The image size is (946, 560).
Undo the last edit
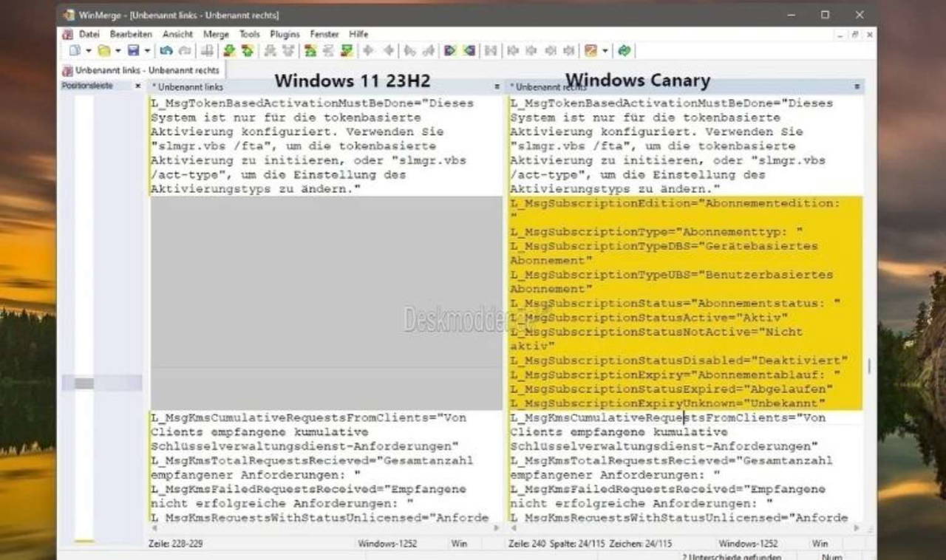click(166, 51)
